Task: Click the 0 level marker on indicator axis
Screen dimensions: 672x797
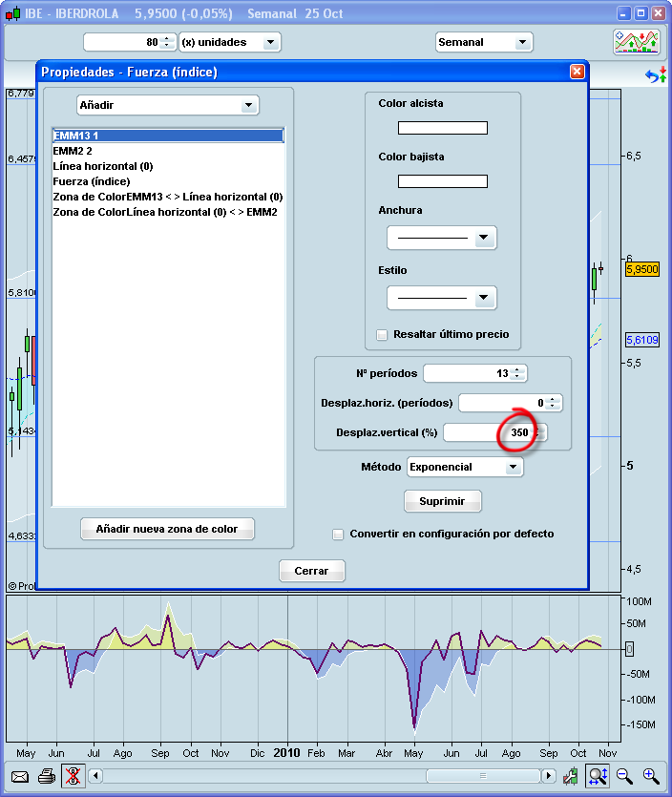Action: click(629, 649)
